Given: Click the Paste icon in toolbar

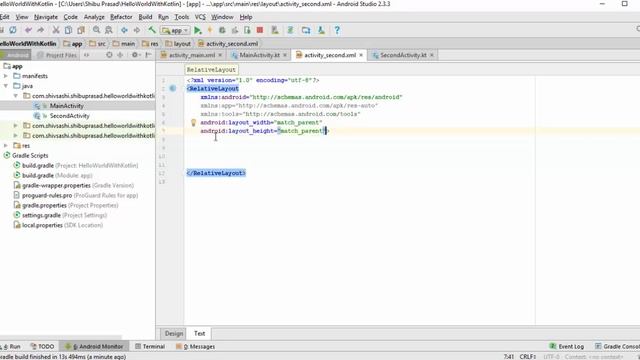Looking at the screenshot, I should point(81,30).
